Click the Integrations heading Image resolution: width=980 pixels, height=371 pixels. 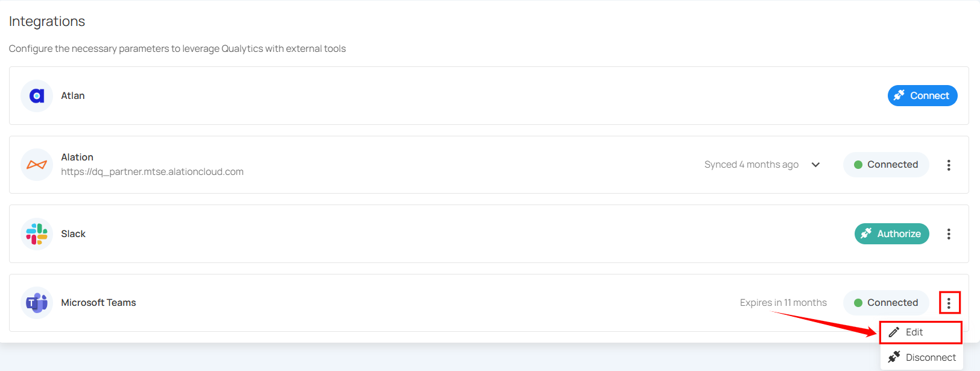(x=47, y=21)
